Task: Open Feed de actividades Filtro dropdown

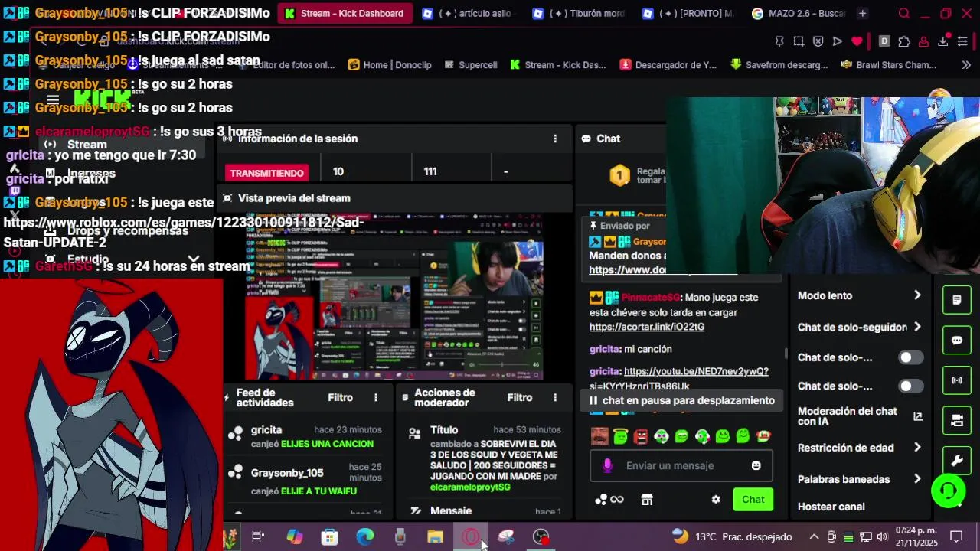Action: click(341, 397)
